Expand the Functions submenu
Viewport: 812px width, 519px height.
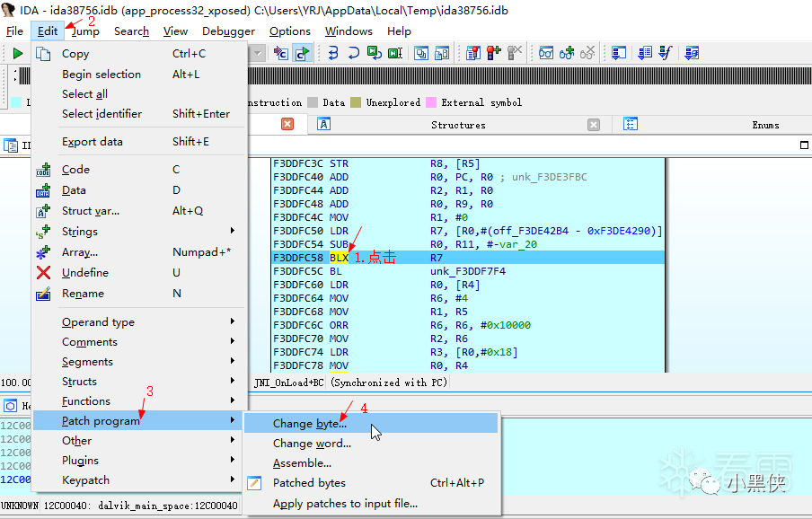[x=233, y=400]
